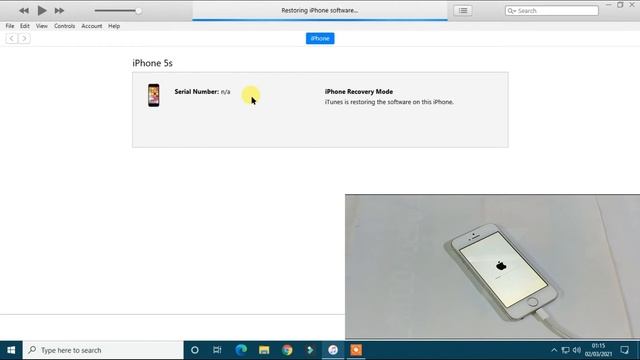Close the iTunes window
This screenshot has height=360, width=640.
coord(632,5)
